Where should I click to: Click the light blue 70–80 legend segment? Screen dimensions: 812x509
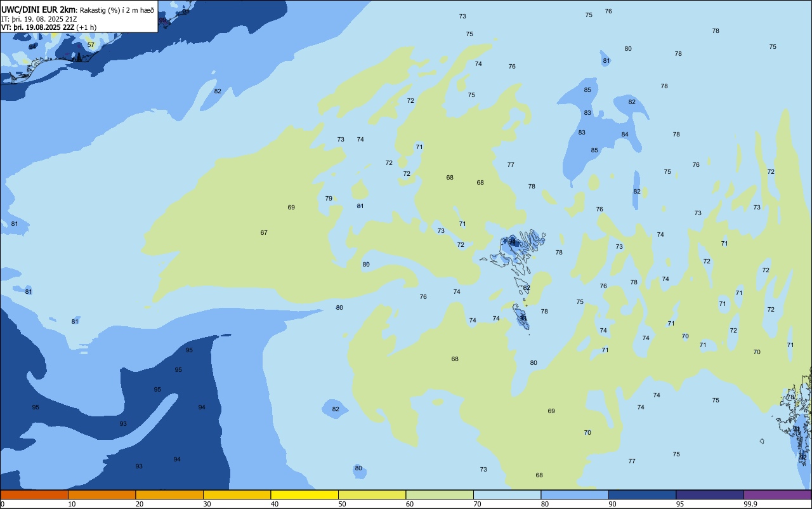tap(507, 494)
